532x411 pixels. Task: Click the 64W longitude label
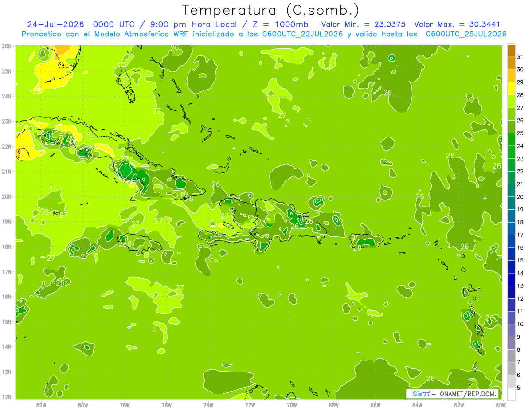(x=417, y=405)
